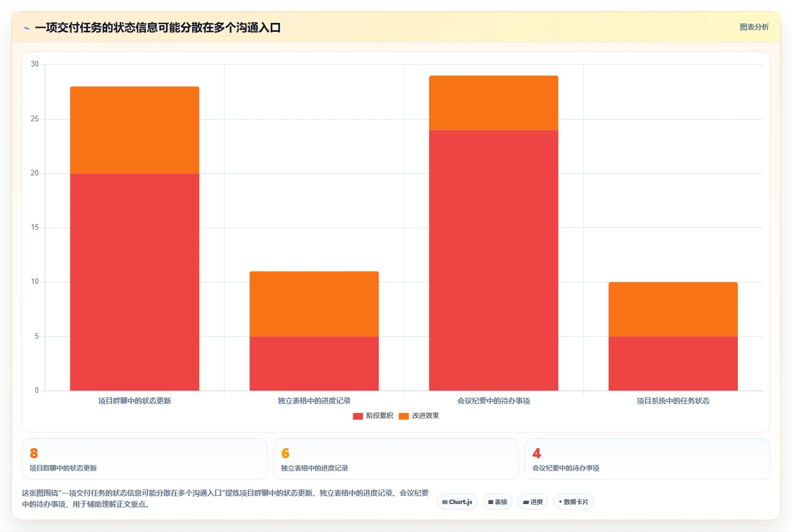Click the red bar segment for 独立表格中的进度记录
The width and height of the screenshot is (792, 532).
pyautogui.click(x=314, y=364)
